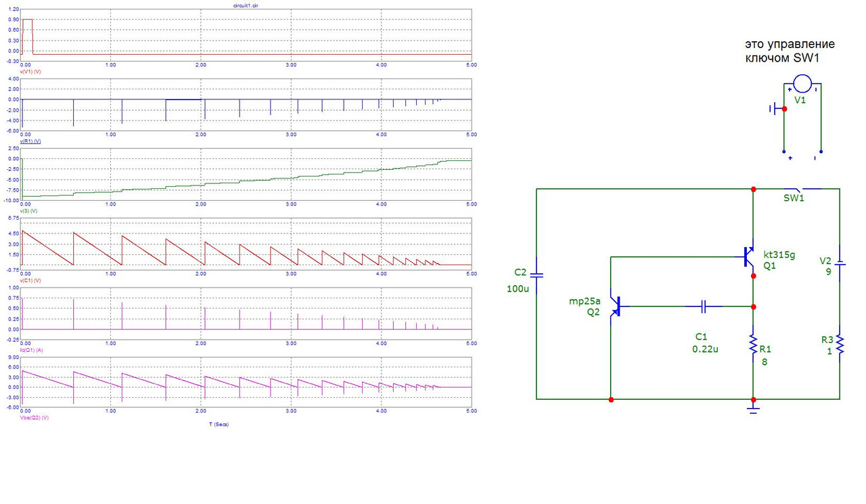Click the 'v(C1) (V)' plot label
The height and width of the screenshot is (504, 866).
coord(31,280)
